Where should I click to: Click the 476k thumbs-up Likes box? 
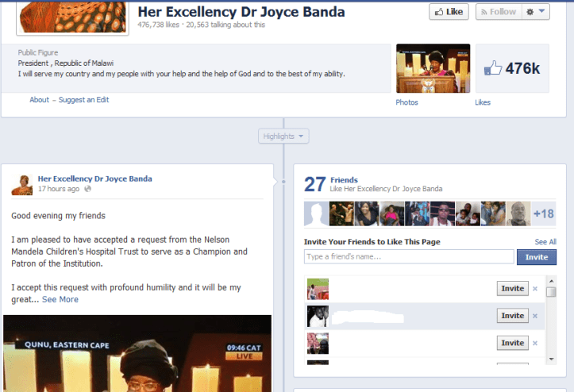[x=512, y=68]
